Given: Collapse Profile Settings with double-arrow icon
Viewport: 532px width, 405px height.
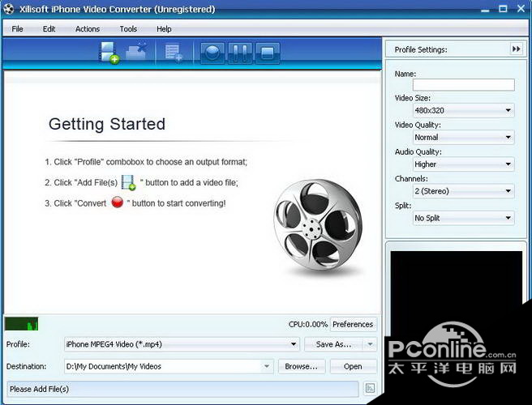Looking at the screenshot, I should (516, 49).
